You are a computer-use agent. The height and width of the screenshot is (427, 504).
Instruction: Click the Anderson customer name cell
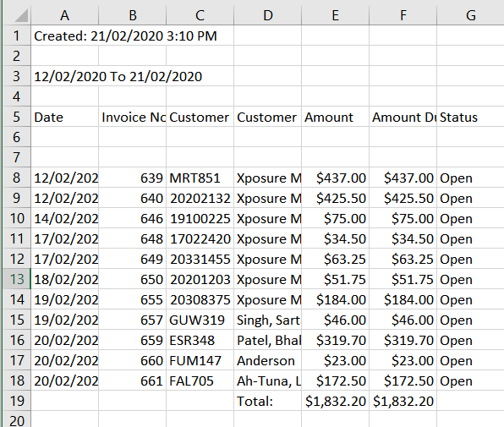268,360
